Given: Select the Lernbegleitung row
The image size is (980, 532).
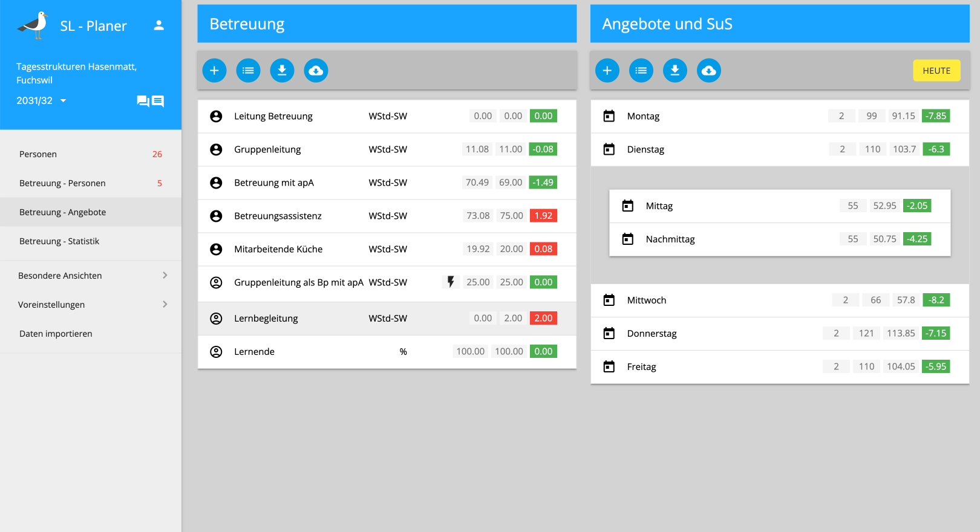Looking at the screenshot, I should point(266,319).
